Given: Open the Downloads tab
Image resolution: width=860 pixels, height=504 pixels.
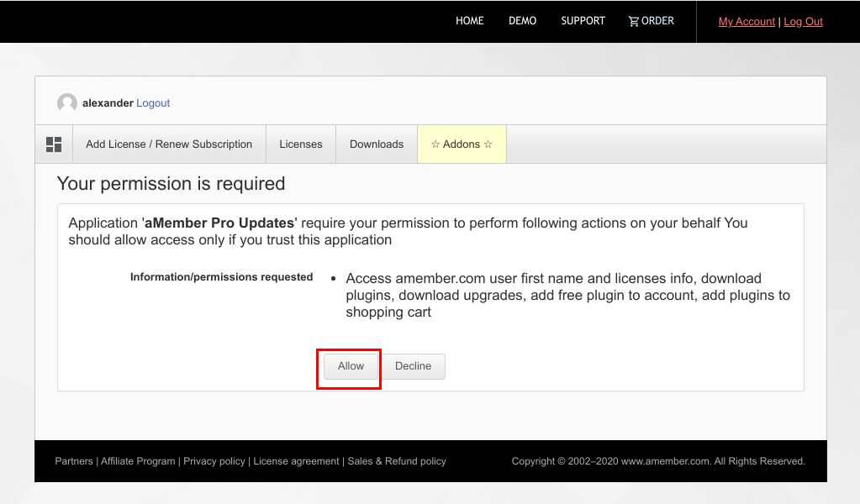Looking at the screenshot, I should pos(377,144).
